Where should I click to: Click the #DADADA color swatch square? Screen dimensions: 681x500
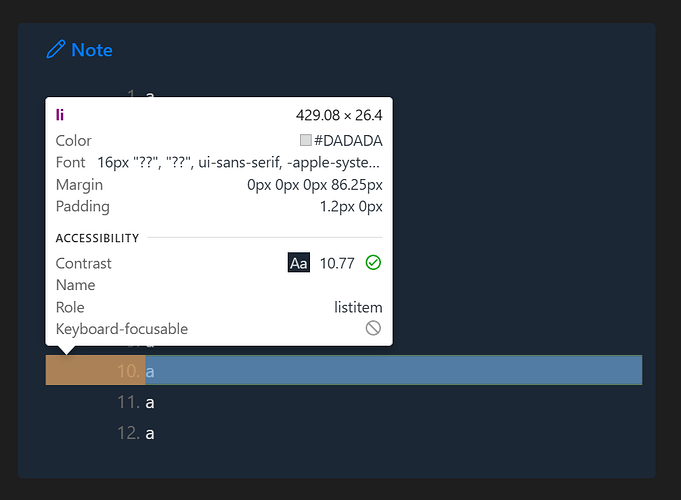pyautogui.click(x=306, y=141)
